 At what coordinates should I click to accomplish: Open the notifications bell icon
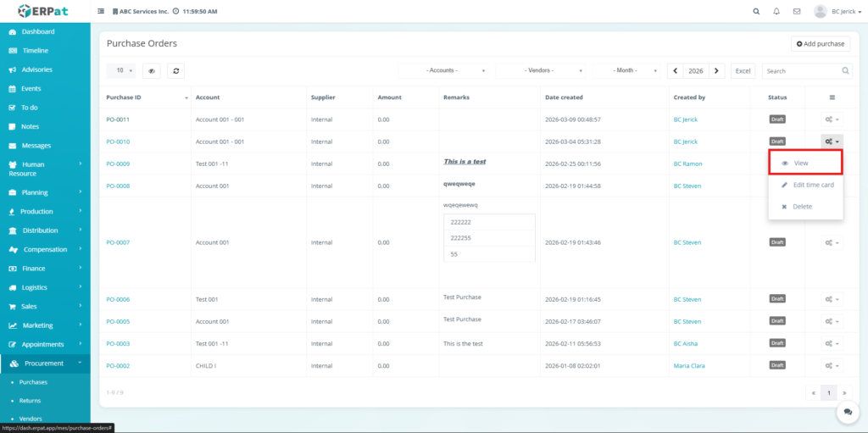pyautogui.click(x=776, y=12)
